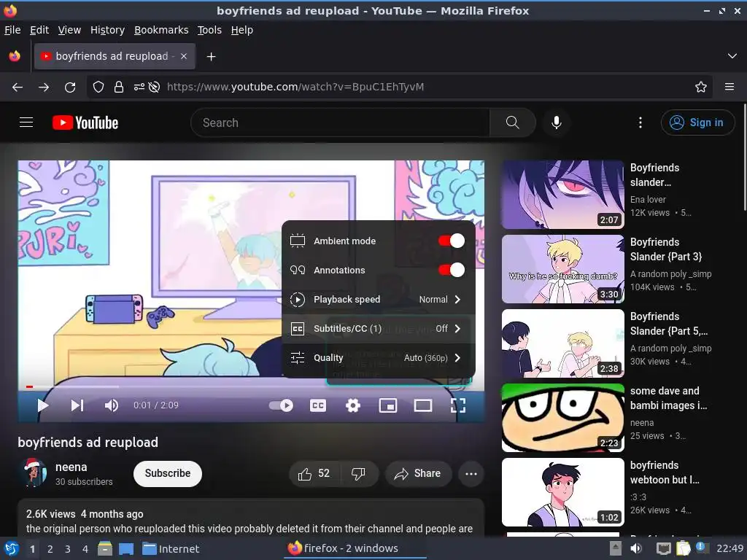747x560 pixels.
Task: Open some dave and bambi images video
Action: 562,418
